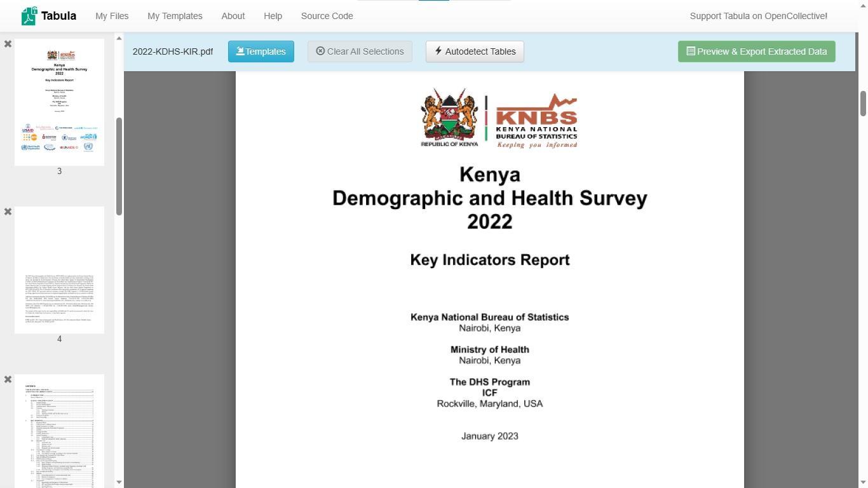
Task: Click Support Tabula on OpenCollective link
Action: [x=759, y=16]
